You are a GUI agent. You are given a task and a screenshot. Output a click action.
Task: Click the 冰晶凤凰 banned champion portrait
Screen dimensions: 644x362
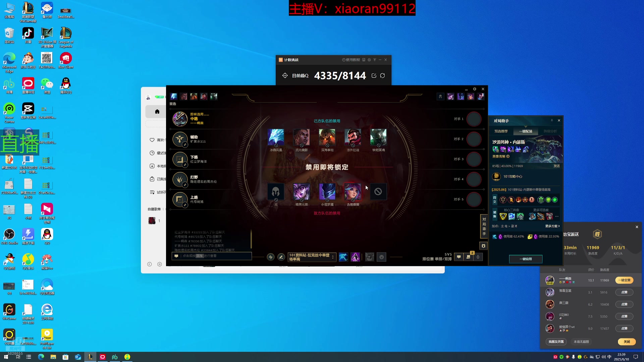[276, 137]
